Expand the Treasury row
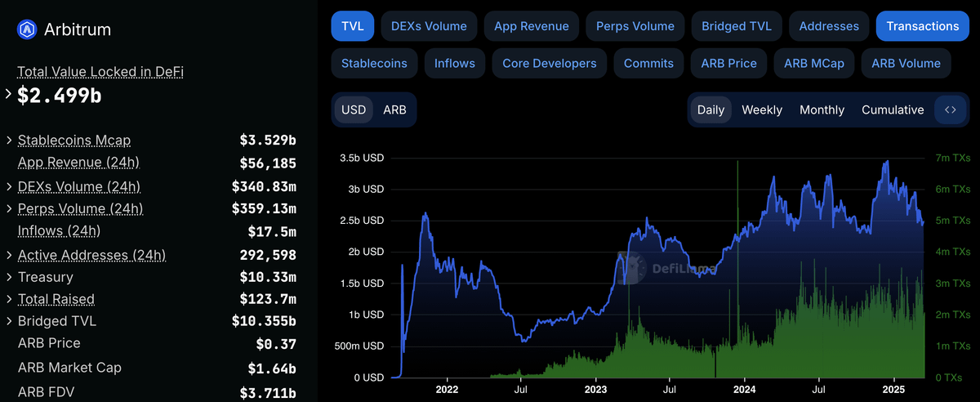Screen dimensions: 980x402 pyautogui.click(x=8, y=278)
